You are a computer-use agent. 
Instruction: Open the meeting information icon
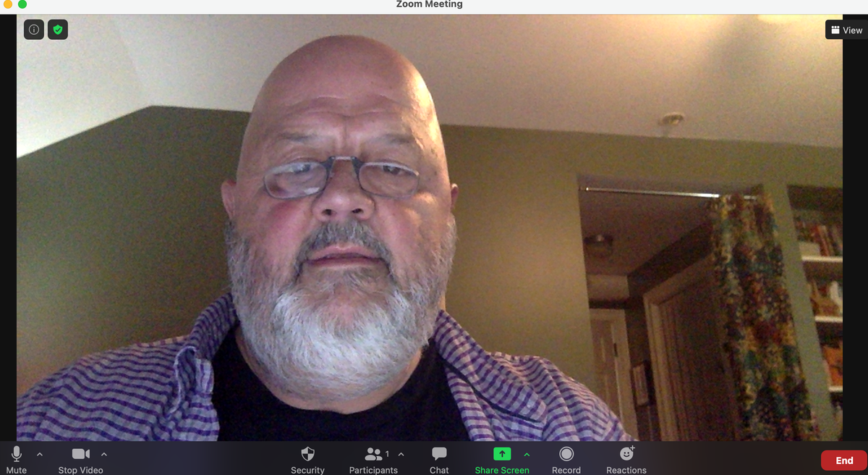(34, 30)
